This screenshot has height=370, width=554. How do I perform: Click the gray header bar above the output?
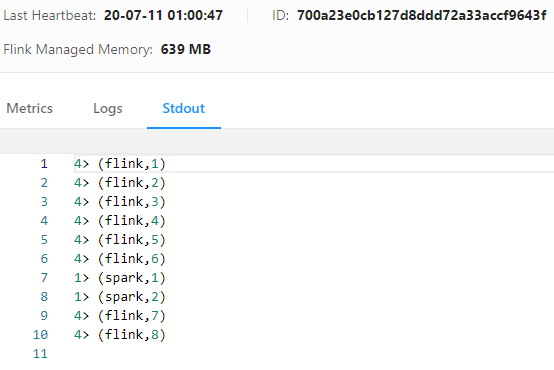[277, 141]
